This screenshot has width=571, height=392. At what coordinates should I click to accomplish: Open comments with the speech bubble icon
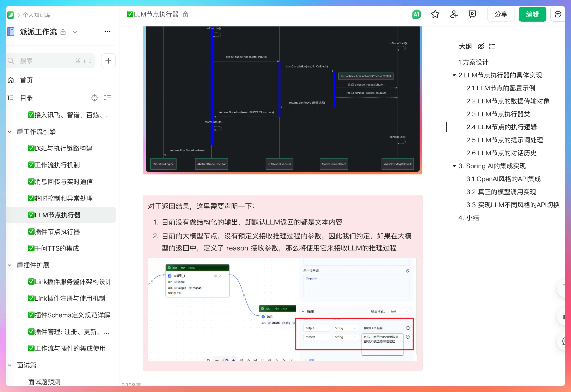pos(558,14)
